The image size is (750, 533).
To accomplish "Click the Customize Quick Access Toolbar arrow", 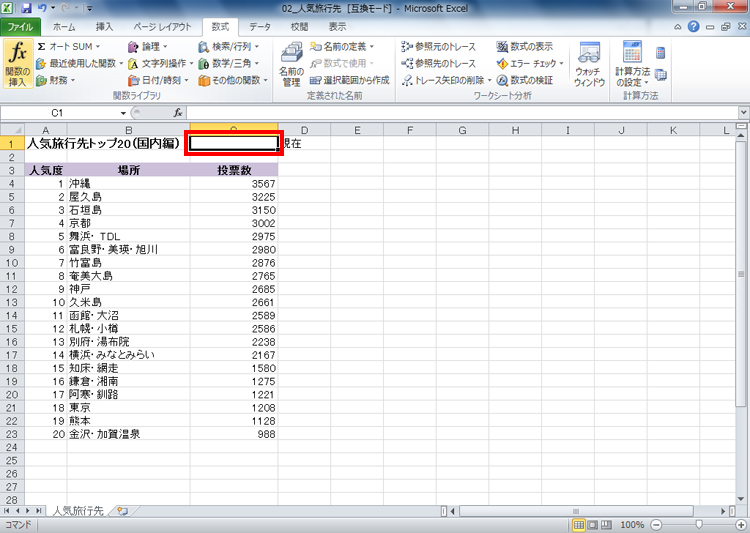I will (90, 9).
